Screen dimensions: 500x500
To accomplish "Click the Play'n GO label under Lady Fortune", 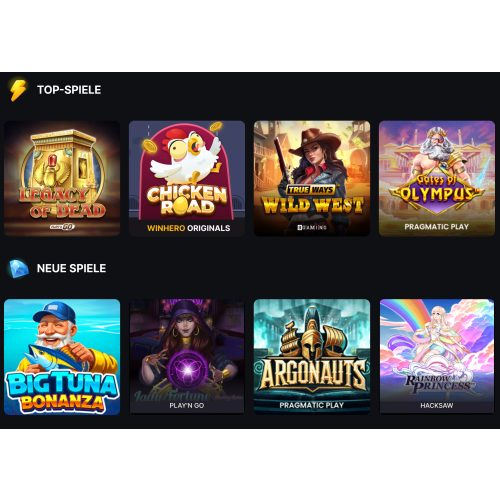I will pos(187,405).
